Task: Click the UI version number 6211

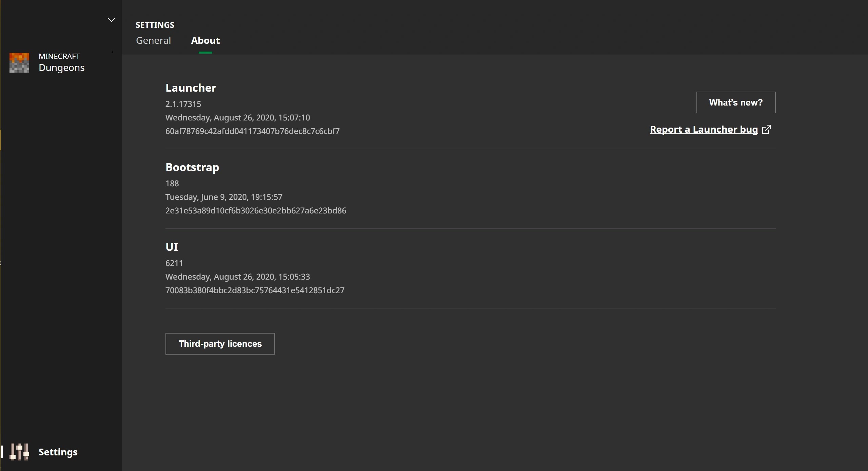Action: pos(174,263)
